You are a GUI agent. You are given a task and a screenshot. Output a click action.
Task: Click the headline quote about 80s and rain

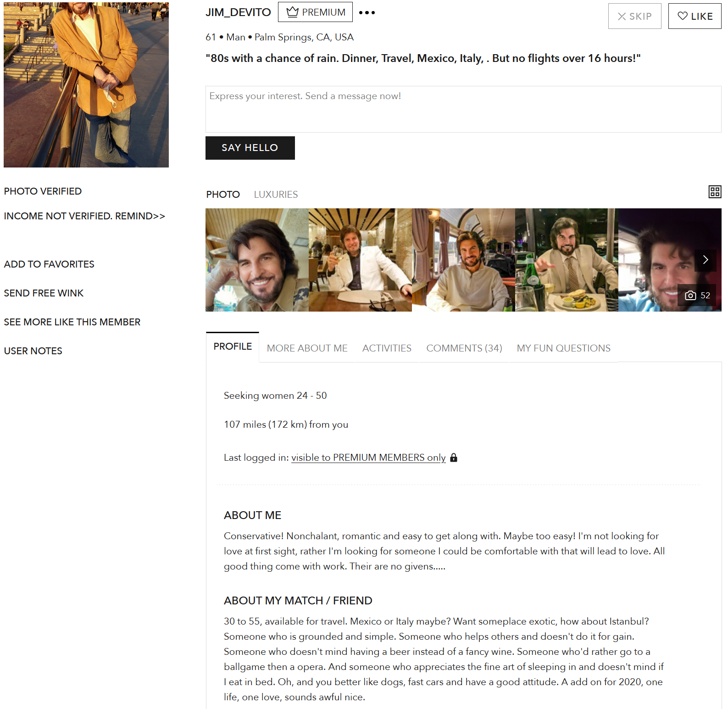(423, 58)
